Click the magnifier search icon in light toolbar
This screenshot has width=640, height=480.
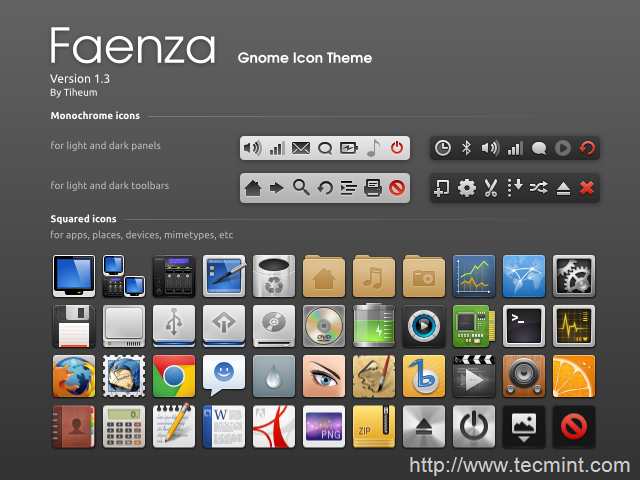301,188
